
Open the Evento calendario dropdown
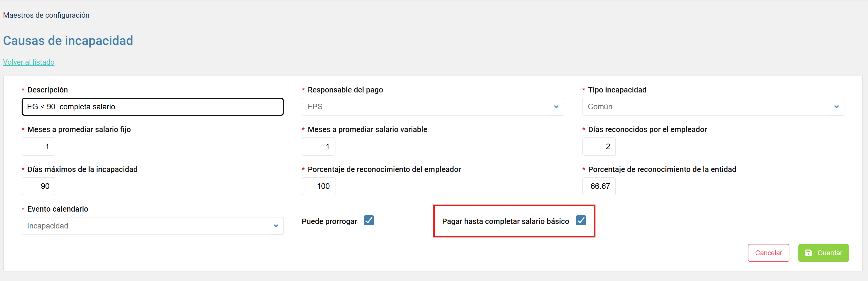pyautogui.click(x=153, y=226)
